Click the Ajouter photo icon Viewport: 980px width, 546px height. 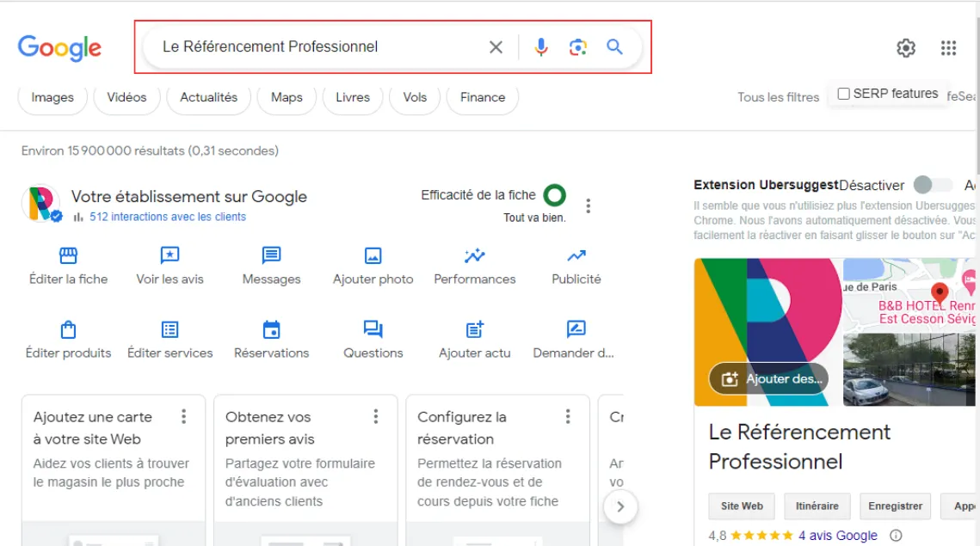[373, 255]
